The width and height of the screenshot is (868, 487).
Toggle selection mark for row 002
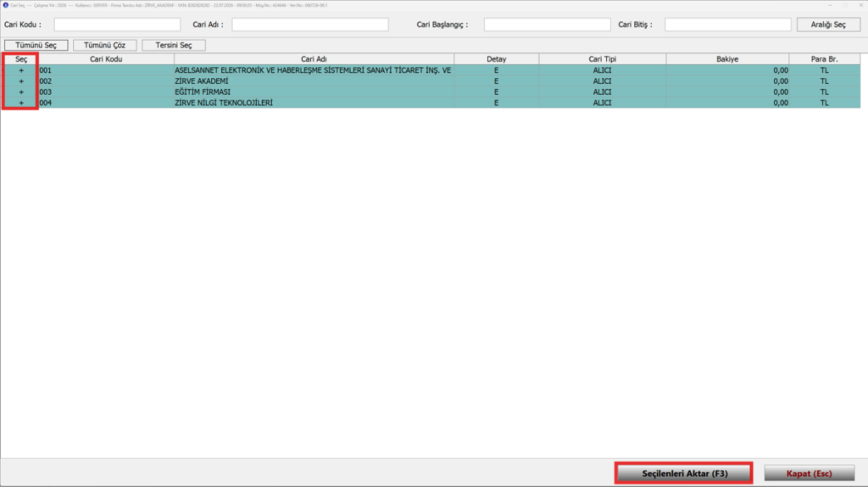point(21,81)
